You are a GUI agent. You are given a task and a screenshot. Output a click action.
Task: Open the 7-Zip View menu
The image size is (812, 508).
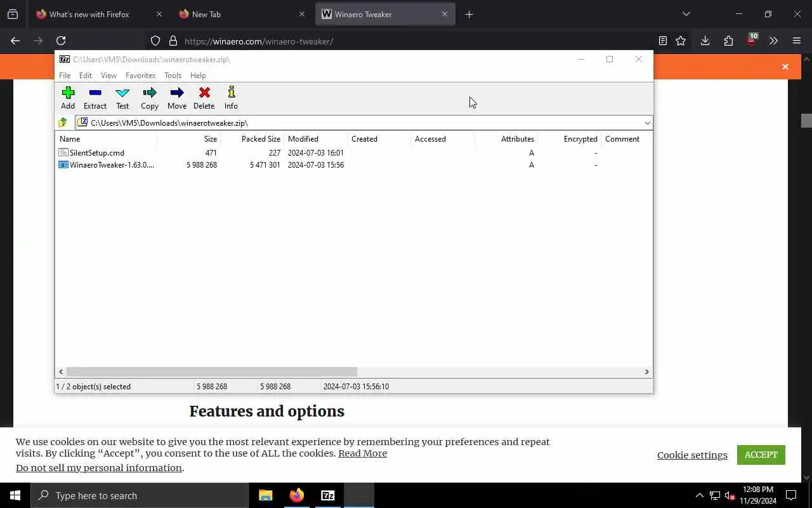[108, 75]
